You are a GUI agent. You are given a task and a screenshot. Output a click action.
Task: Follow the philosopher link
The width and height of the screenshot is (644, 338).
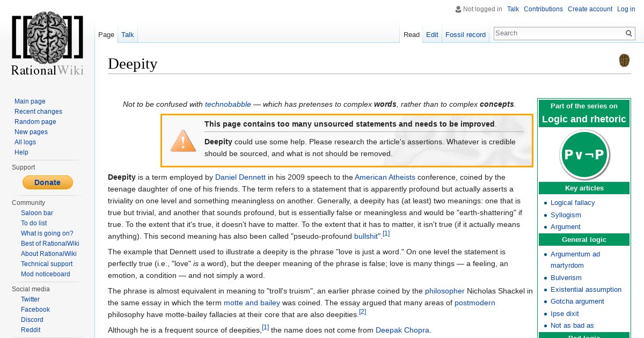pyautogui.click(x=445, y=291)
